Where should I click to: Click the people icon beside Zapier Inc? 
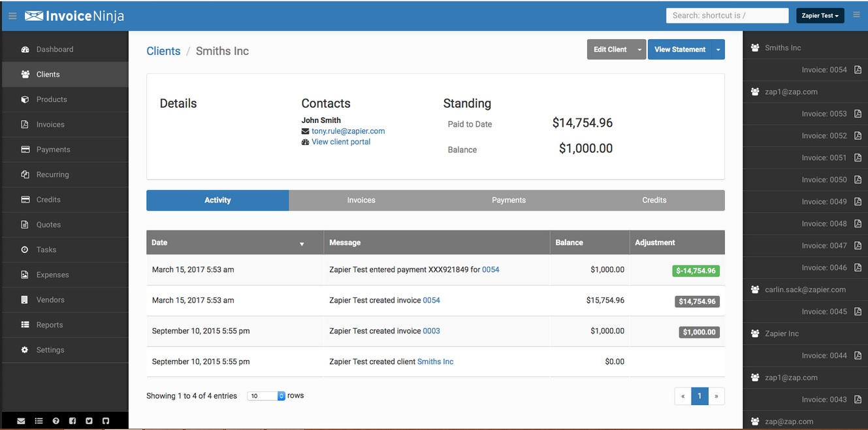tap(755, 333)
